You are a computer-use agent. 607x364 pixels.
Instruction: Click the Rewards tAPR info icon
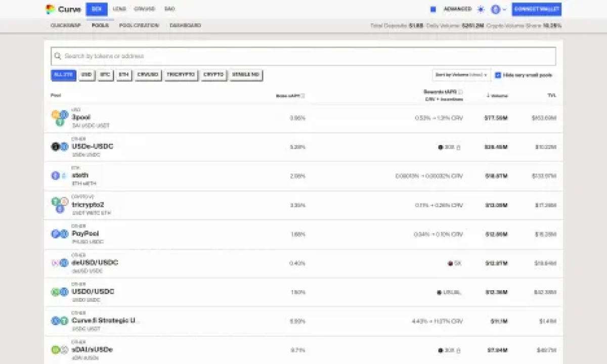tap(460, 92)
